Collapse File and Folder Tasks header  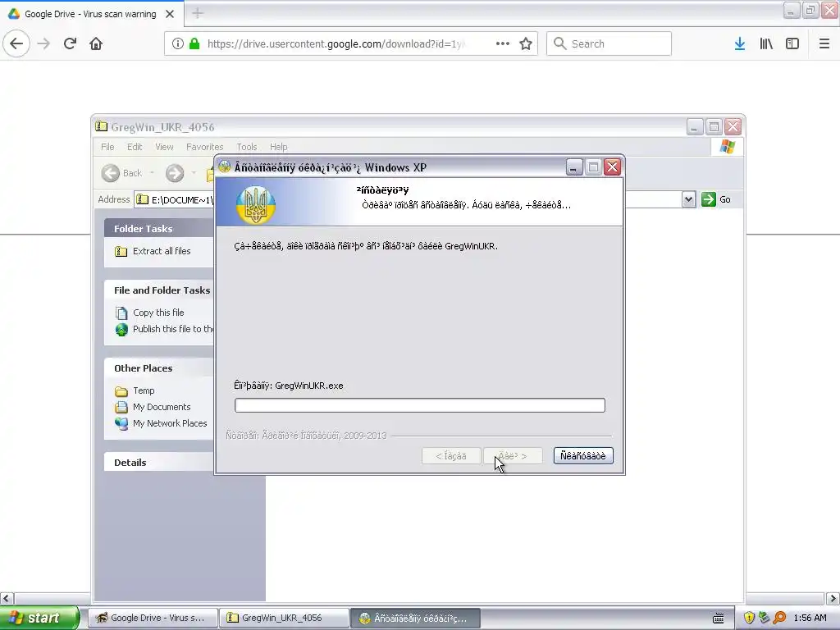159,290
